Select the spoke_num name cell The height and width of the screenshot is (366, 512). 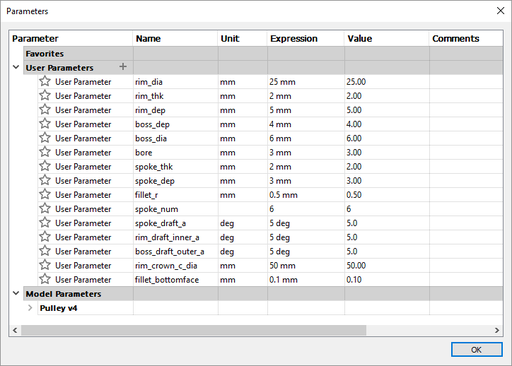(x=176, y=209)
